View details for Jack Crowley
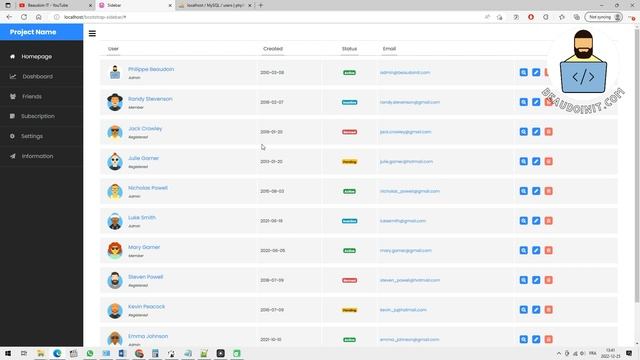Viewport: 640px width, 360px height. coord(523,132)
